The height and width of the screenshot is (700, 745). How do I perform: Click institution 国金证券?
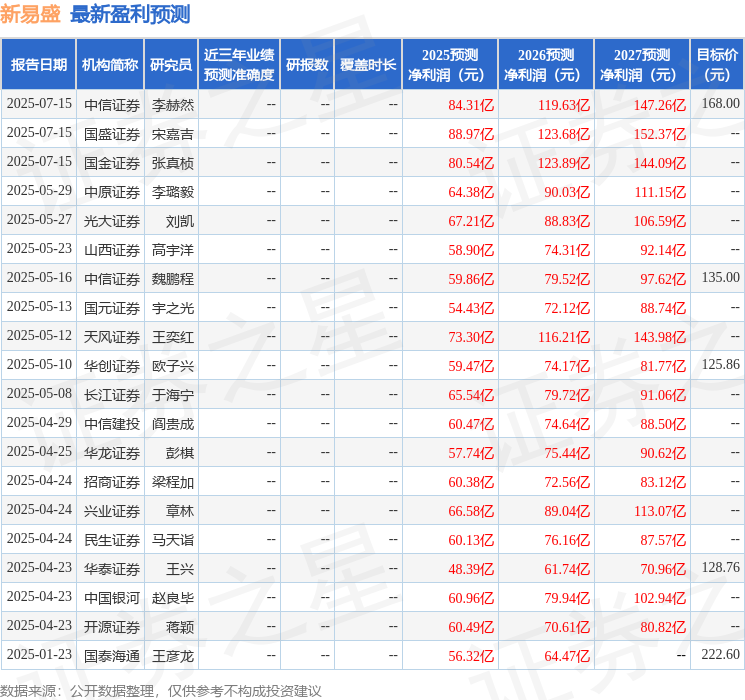click(x=112, y=163)
